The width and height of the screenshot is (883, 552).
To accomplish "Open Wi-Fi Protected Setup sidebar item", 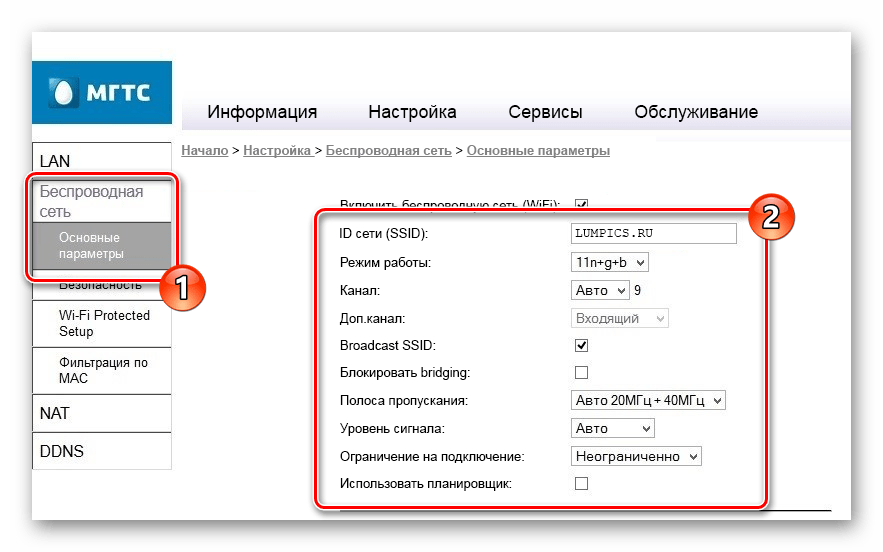I will (x=102, y=323).
